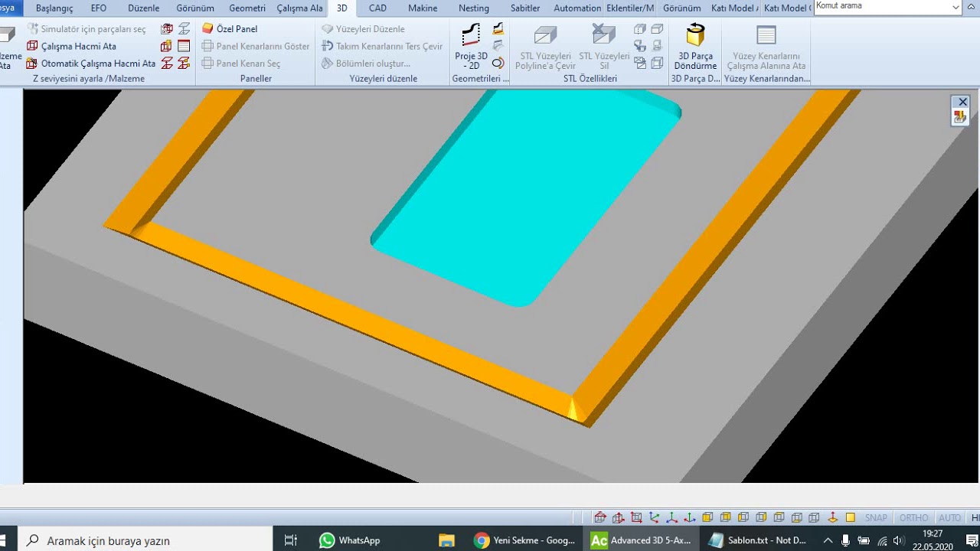Viewport: 980px width, 551px height.
Task: Select the CAD ribbon tab
Action: coord(377,8)
